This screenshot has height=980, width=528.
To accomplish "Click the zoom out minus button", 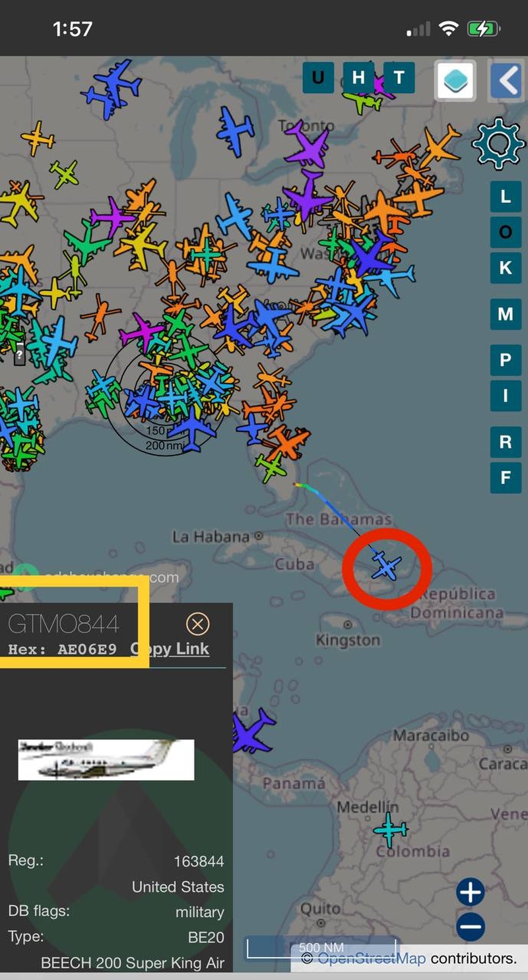I will coord(470,927).
